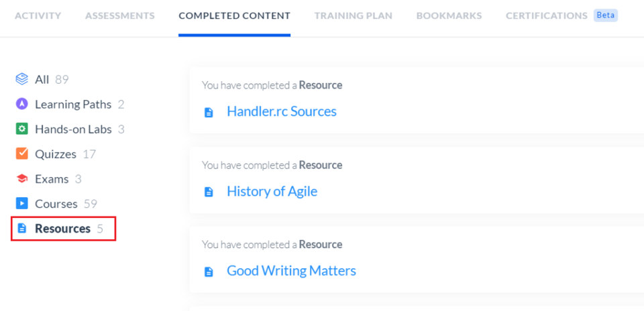Open the Good Writing Matters link
Image resolution: width=644 pixels, height=311 pixels.
pos(291,271)
